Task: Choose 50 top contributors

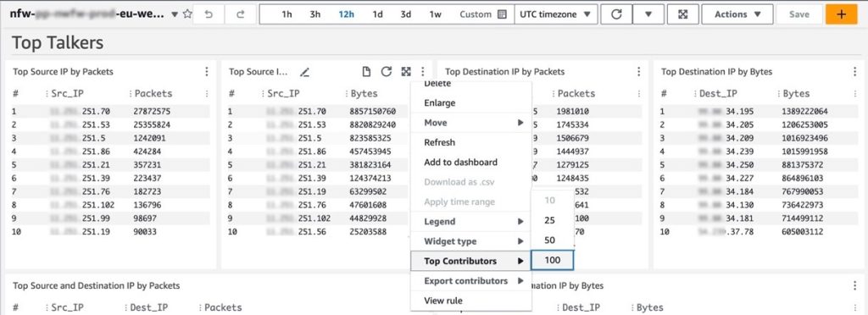Action: pyautogui.click(x=552, y=240)
